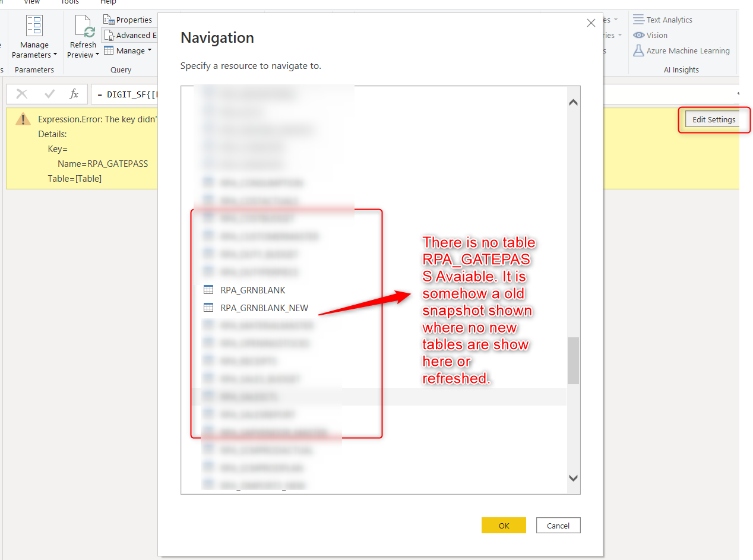The height and width of the screenshot is (560, 753).
Task: Confirm the navigation with OK
Action: 504,526
